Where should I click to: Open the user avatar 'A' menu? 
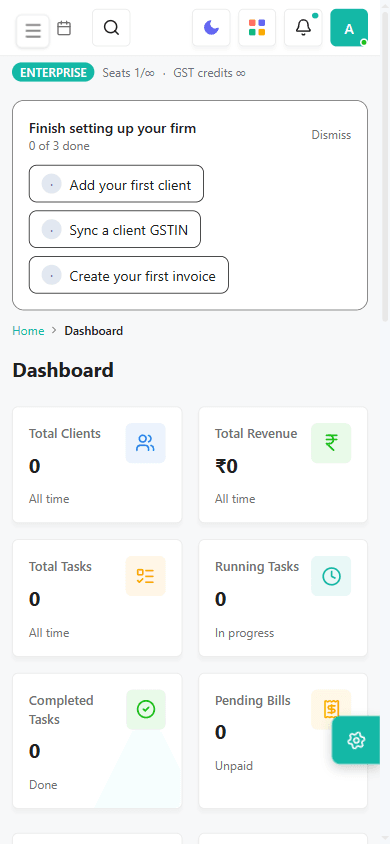click(x=349, y=27)
